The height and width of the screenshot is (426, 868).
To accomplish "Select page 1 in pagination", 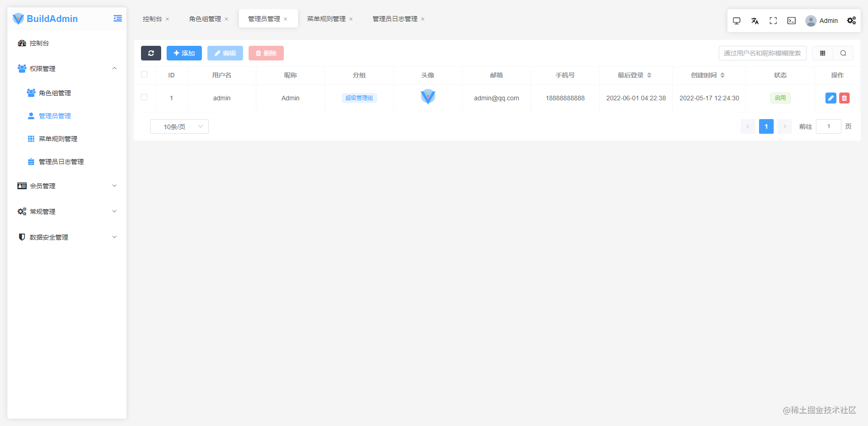I will pos(766,126).
